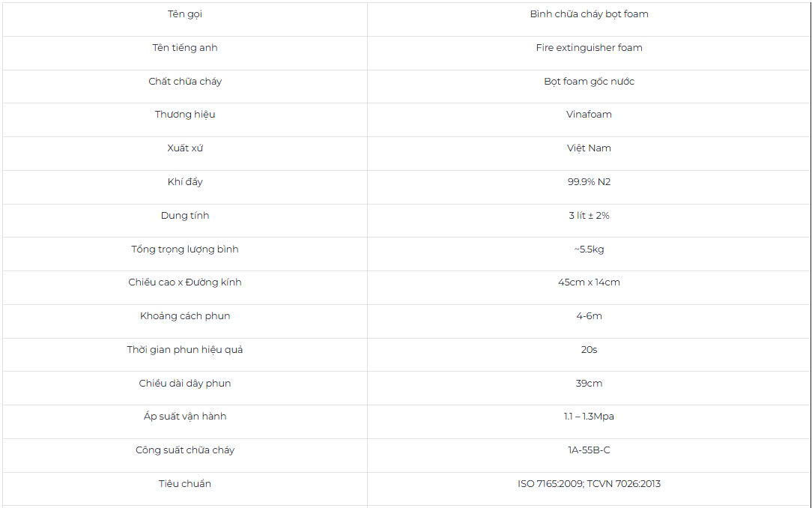Click the 'Chất chữa cháy' row label

185,81
